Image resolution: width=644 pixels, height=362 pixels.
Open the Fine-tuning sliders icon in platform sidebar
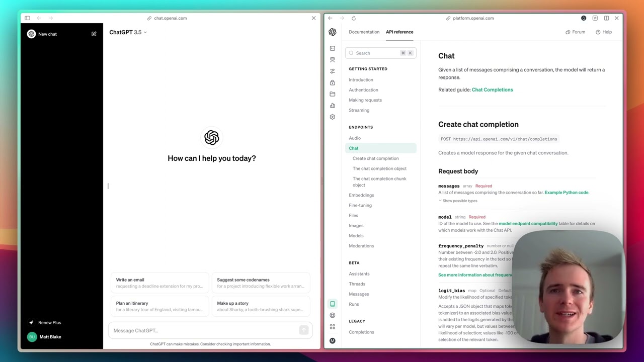click(332, 71)
